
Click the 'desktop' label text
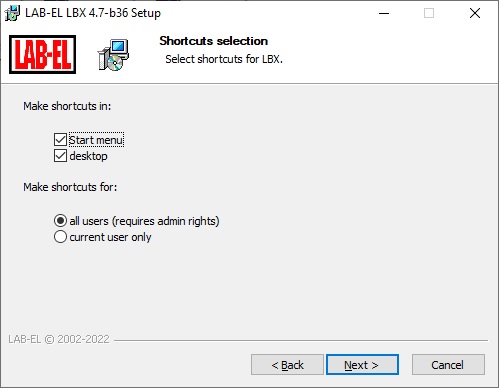point(88,156)
